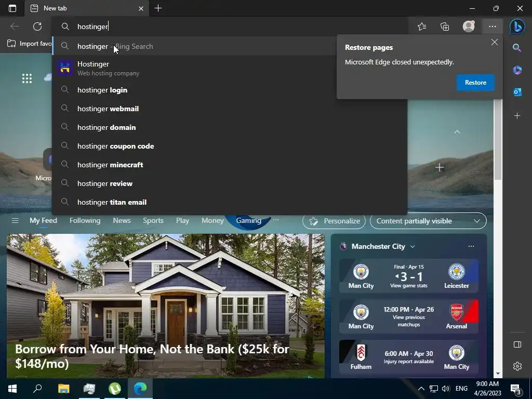Select hostinger titan email suggestion
Viewport: 532px width, 399px height.
click(x=230, y=202)
